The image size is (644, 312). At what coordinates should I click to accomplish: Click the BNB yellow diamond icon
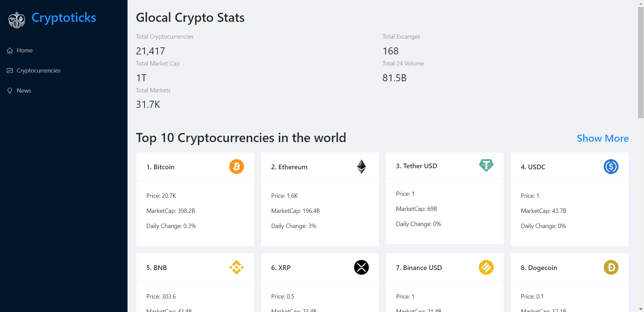point(237,267)
